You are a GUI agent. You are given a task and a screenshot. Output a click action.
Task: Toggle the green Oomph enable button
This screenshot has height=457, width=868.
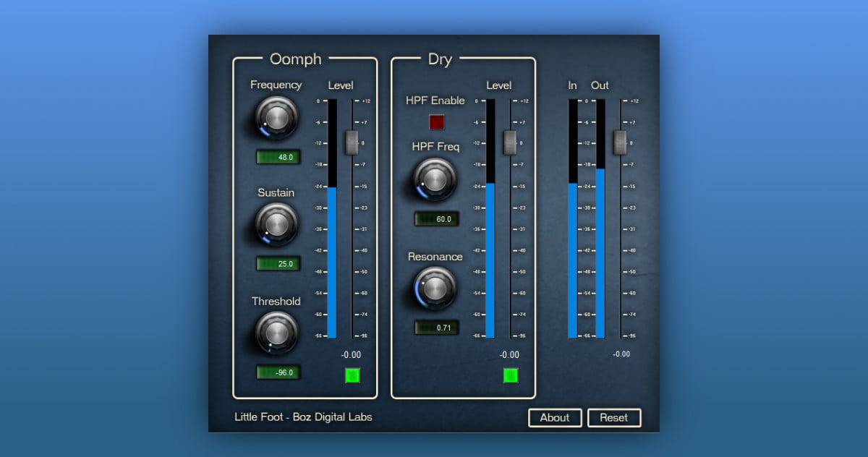352,375
